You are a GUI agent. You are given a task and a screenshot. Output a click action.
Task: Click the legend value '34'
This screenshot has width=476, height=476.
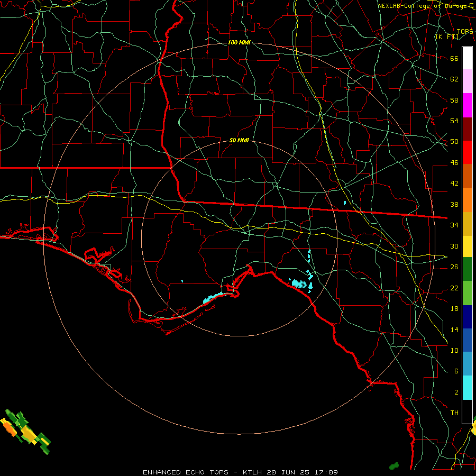454,225
